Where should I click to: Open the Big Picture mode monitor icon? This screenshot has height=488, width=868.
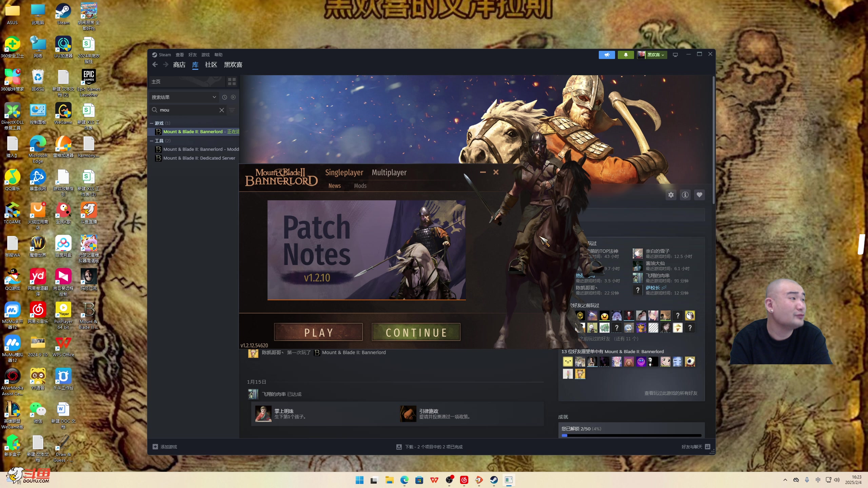pyautogui.click(x=675, y=55)
